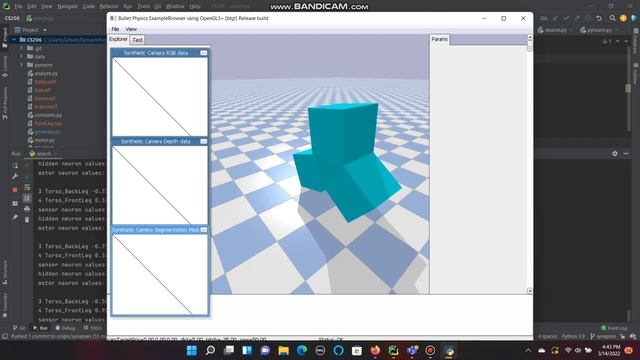Open analyze.py in project tree

(x=43, y=73)
